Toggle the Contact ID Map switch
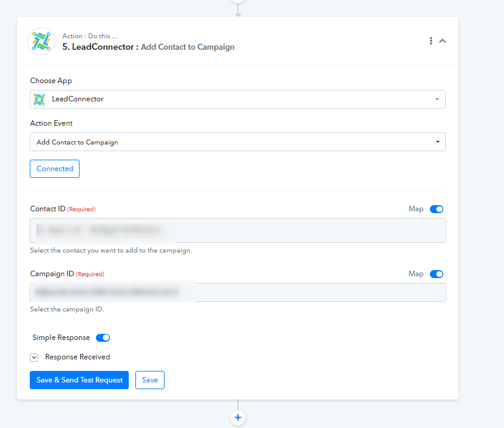This screenshot has width=504, height=428. coord(437,209)
